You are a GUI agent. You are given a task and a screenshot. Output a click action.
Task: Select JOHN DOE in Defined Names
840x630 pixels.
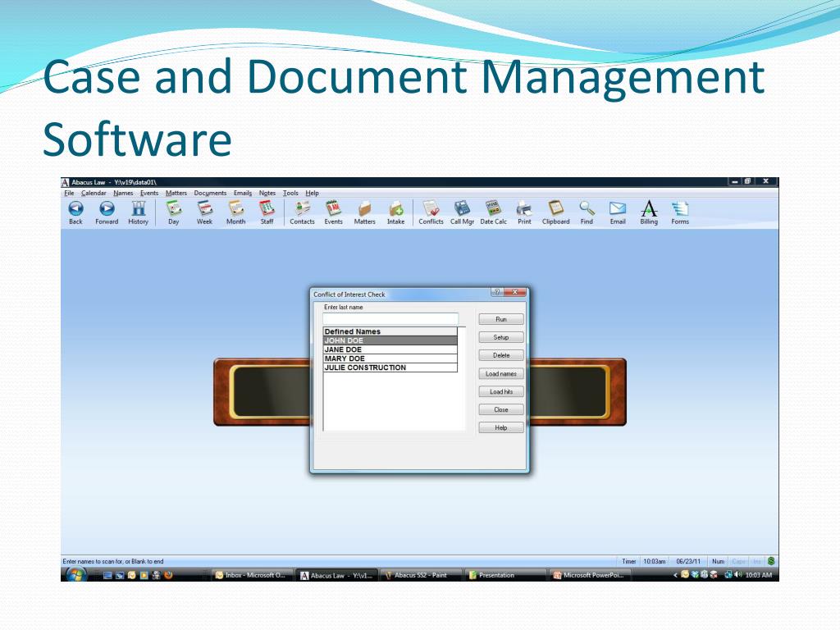pyautogui.click(x=390, y=340)
